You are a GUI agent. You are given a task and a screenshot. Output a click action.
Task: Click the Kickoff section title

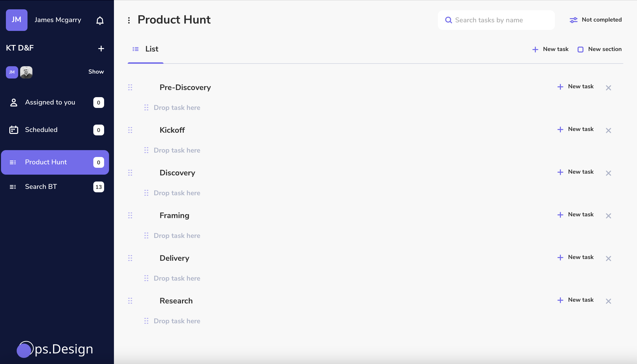[172, 130]
